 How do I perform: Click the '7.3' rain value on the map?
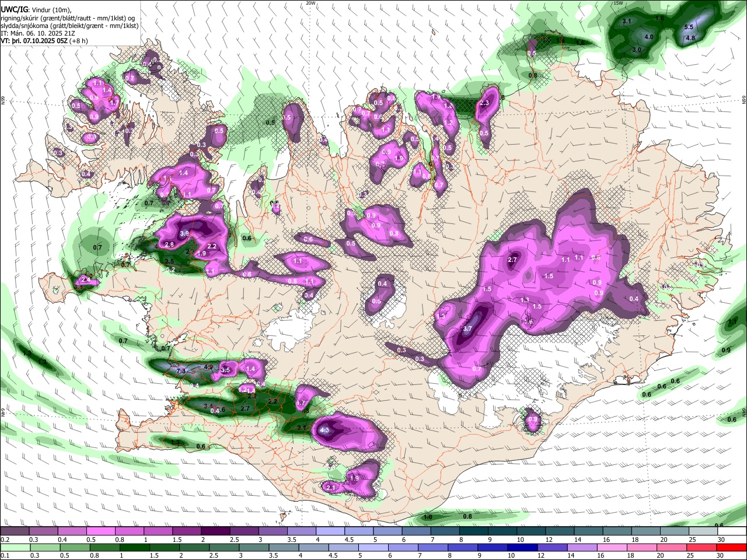(x=181, y=371)
